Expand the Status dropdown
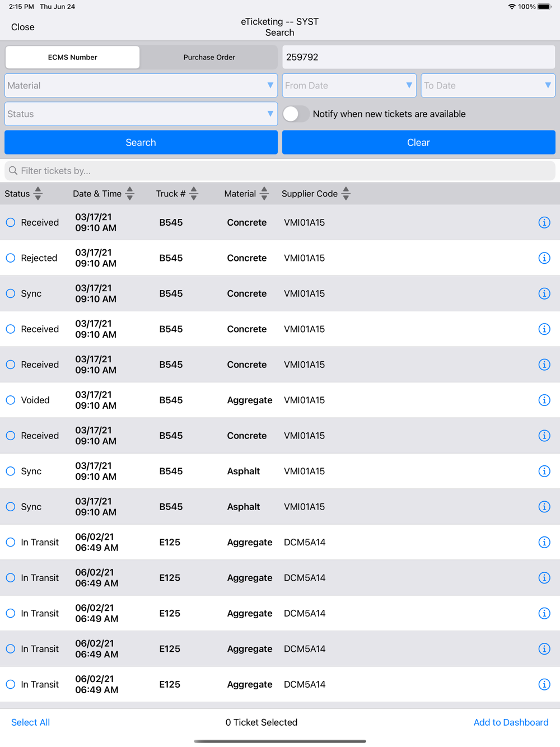Screen dimensions: 560x747 [141, 114]
